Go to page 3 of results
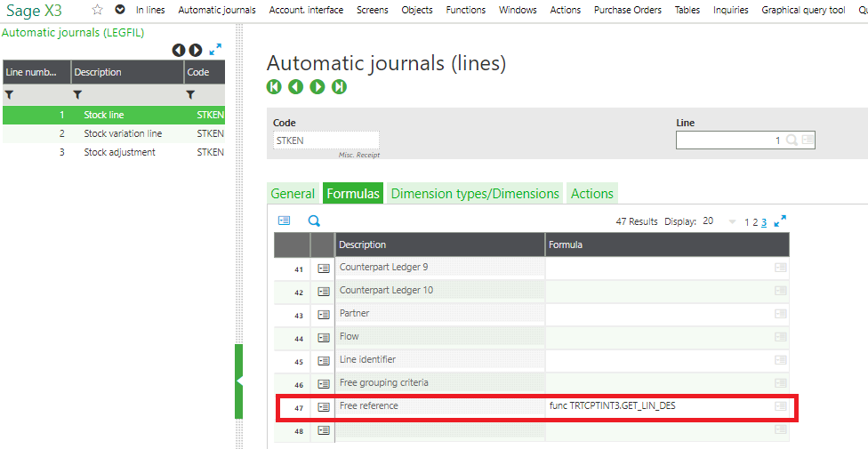 coord(764,222)
